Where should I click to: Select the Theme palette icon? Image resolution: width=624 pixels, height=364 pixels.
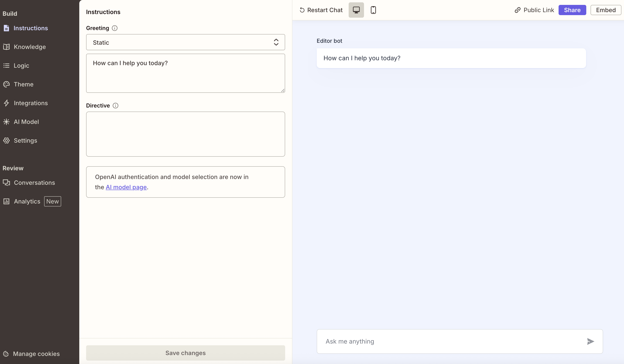(x=6, y=84)
